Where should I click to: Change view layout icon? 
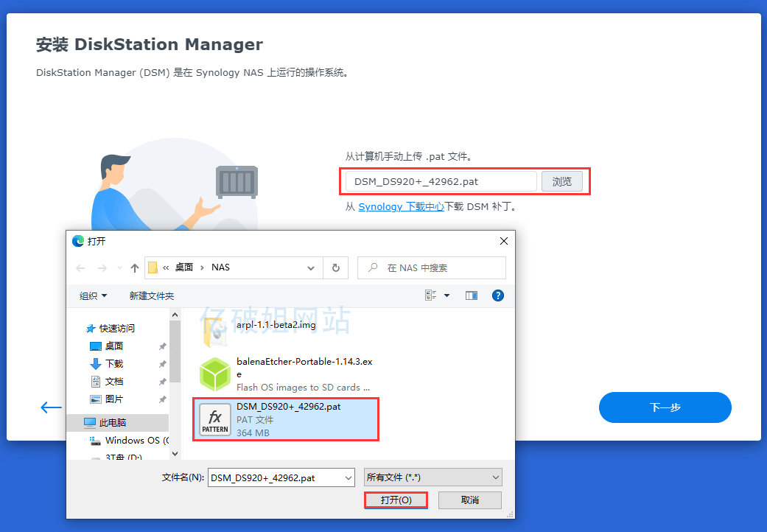(431, 295)
